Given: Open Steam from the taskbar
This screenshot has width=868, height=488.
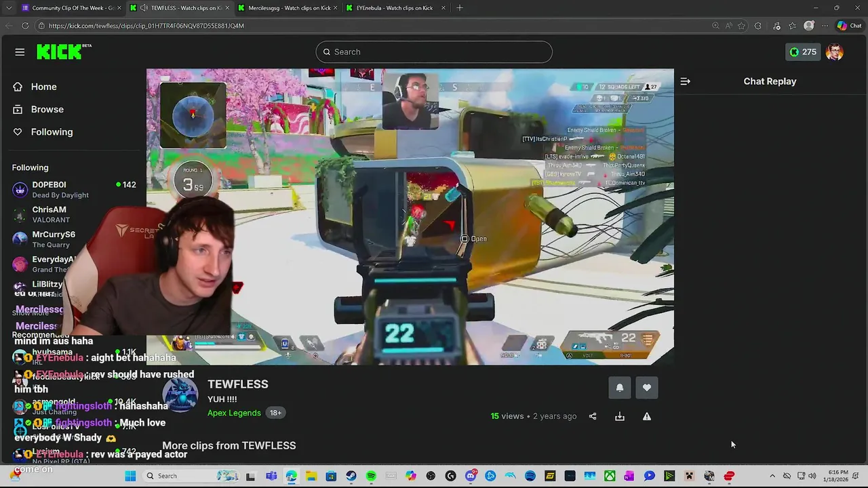Looking at the screenshot, I should [x=351, y=476].
